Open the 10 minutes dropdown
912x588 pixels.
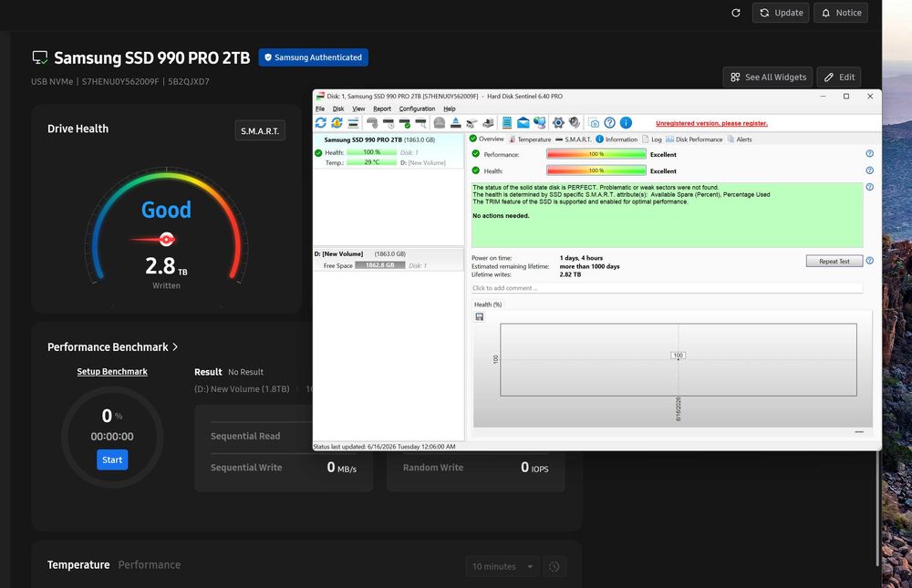[503, 566]
